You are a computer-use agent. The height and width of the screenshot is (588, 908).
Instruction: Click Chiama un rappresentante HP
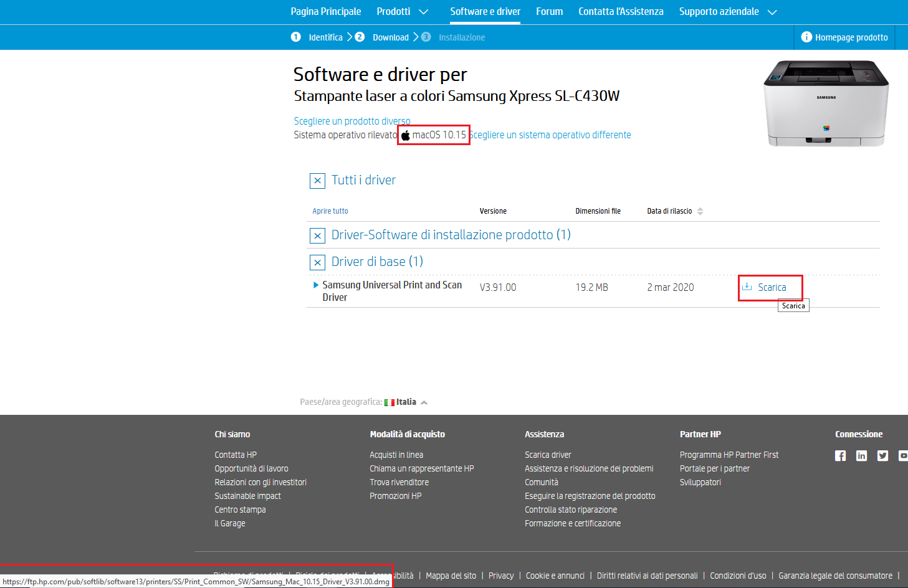(422, 468)
